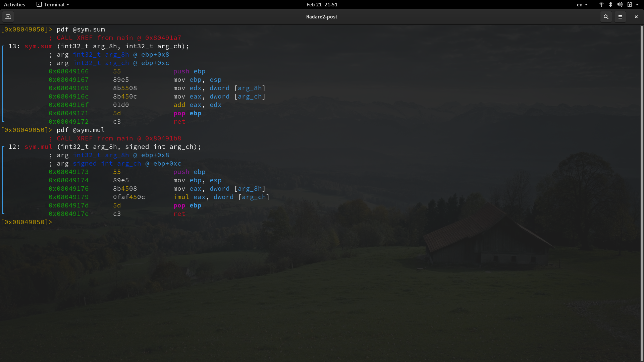Click the volume speaker icon
This screenshot has height=362, width=644.
click(620, 5)
